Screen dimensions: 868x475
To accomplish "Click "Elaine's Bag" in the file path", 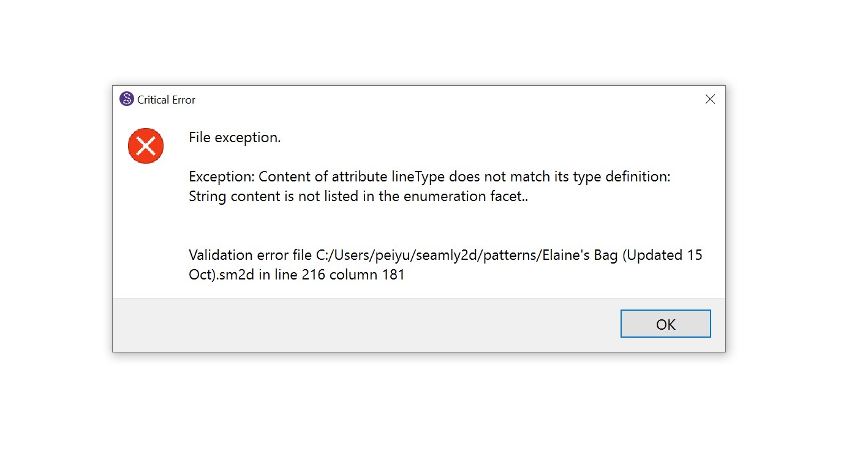I will point(580,256).
